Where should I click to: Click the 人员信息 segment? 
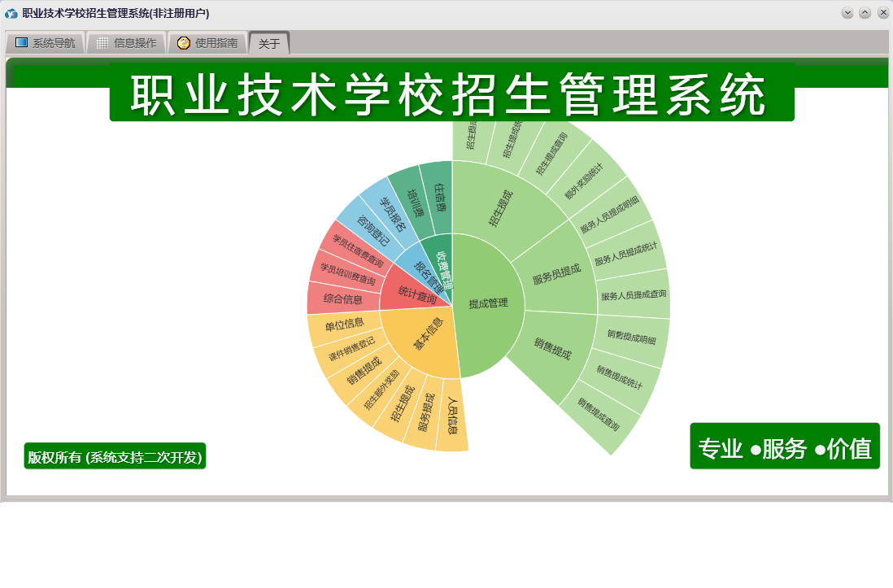(453, 416)
